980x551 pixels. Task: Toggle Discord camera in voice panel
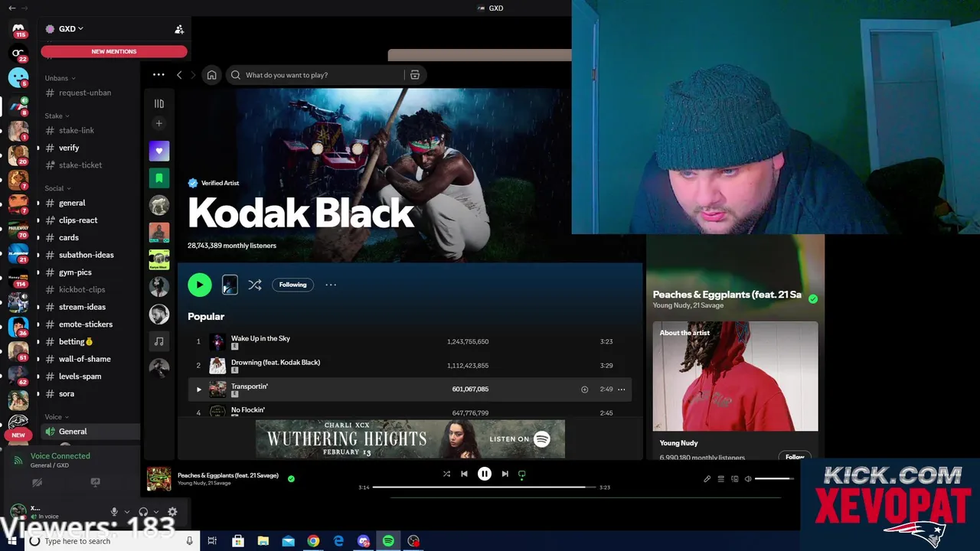pos(37,483)
